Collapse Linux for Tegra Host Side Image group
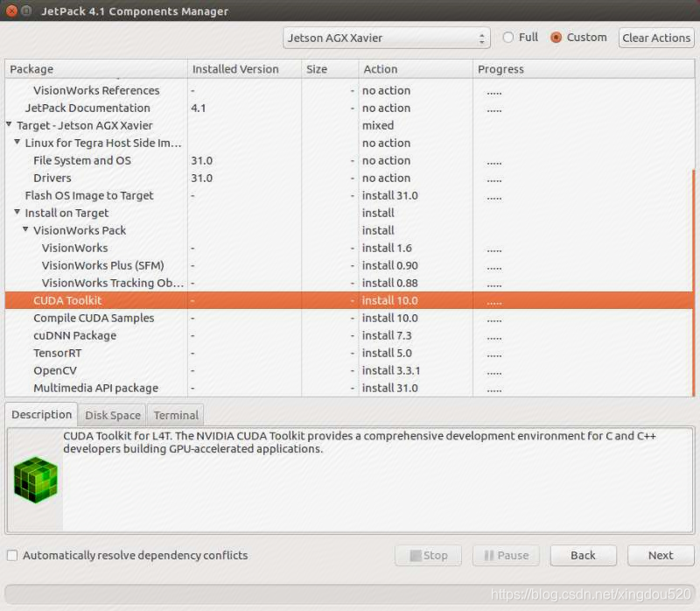This screenshot has width=700, height=611. [17, 142]
